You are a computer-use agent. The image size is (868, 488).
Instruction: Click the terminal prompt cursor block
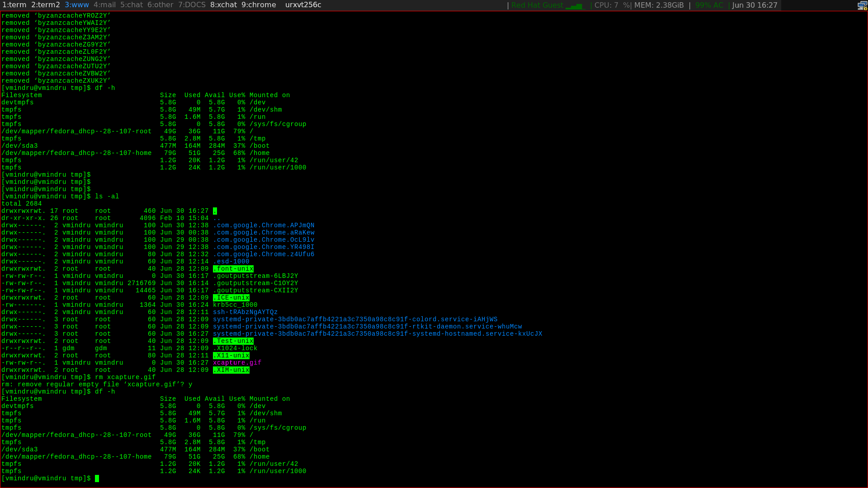(x=97, y=479)
